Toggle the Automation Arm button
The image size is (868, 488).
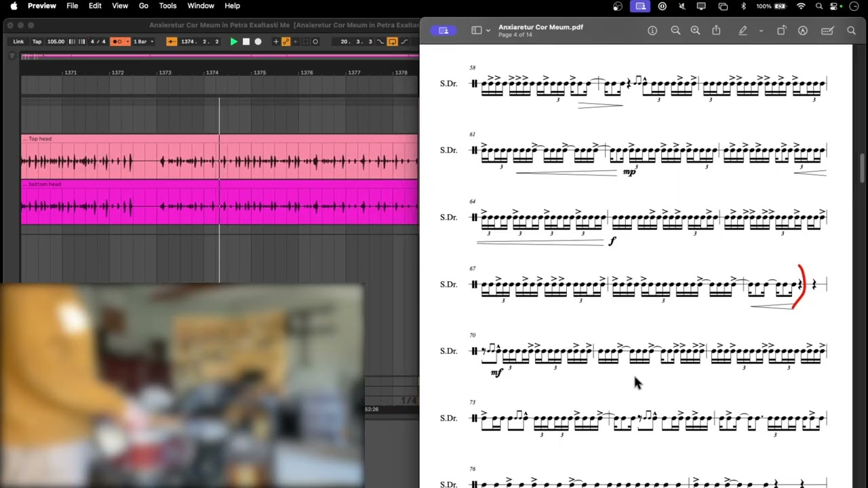click(x=285, y=41)
